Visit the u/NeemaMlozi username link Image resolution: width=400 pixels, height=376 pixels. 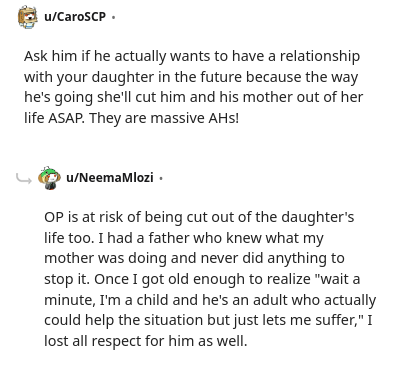110,177
